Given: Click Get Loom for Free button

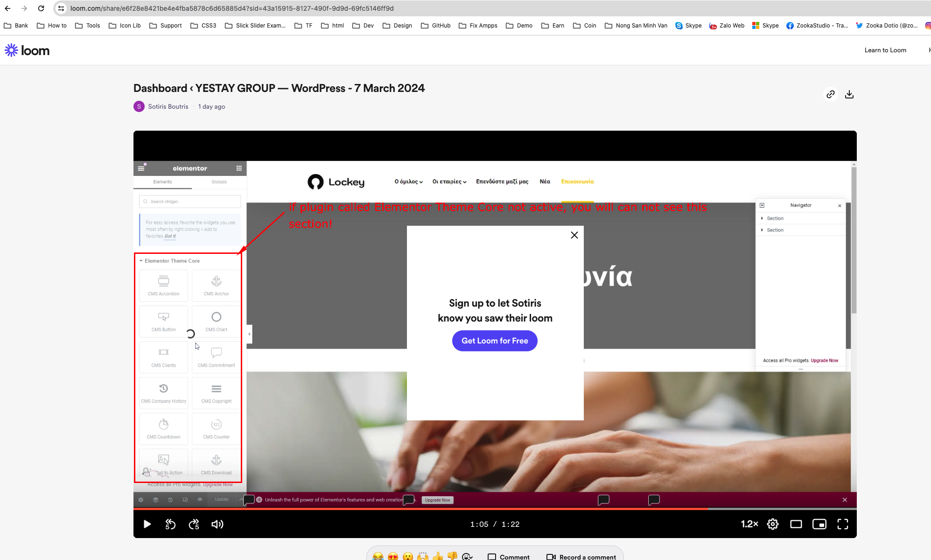Looking at the screenshot, I should pos(495,341).
